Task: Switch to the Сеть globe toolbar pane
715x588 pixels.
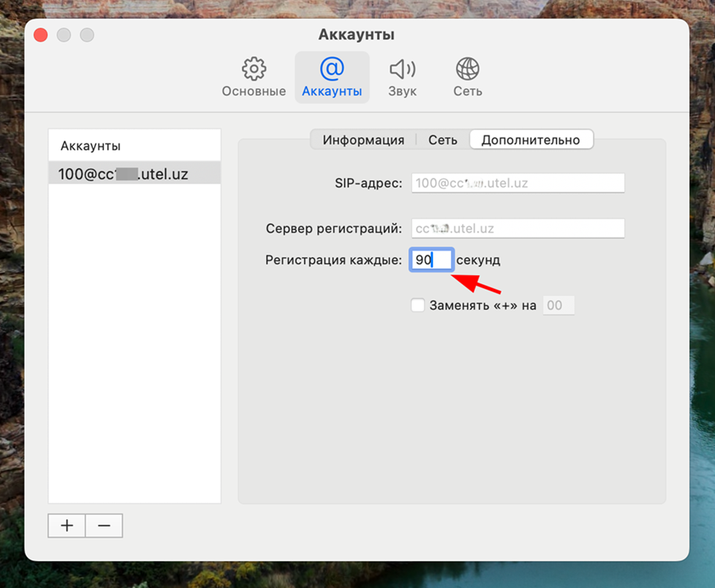Action: pos(467,78)
